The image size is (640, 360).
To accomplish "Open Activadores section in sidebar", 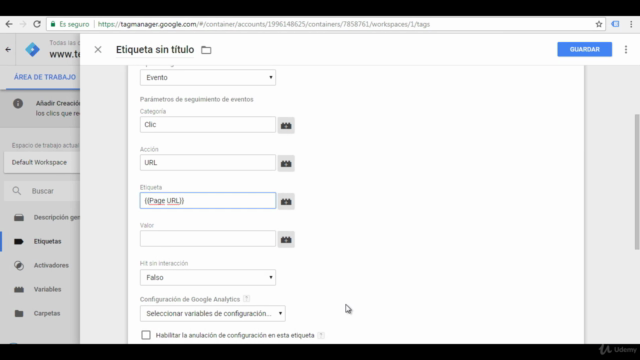I will coord(51,265).
